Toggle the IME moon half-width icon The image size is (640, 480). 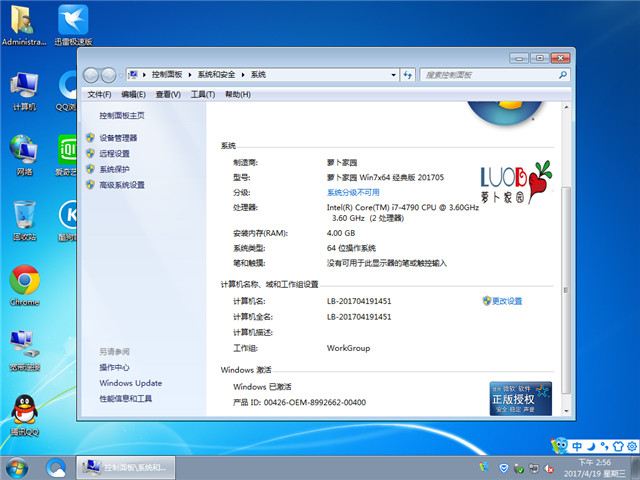tap(591, 446)
